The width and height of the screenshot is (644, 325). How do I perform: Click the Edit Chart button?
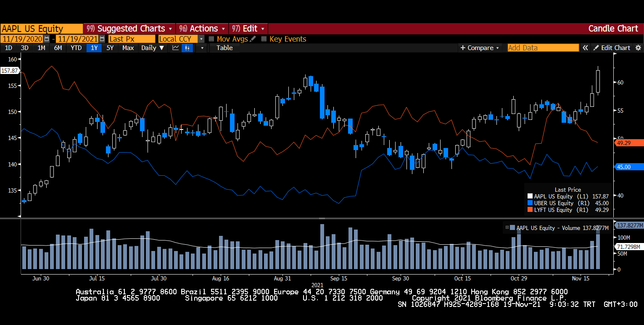pos(612,48)
